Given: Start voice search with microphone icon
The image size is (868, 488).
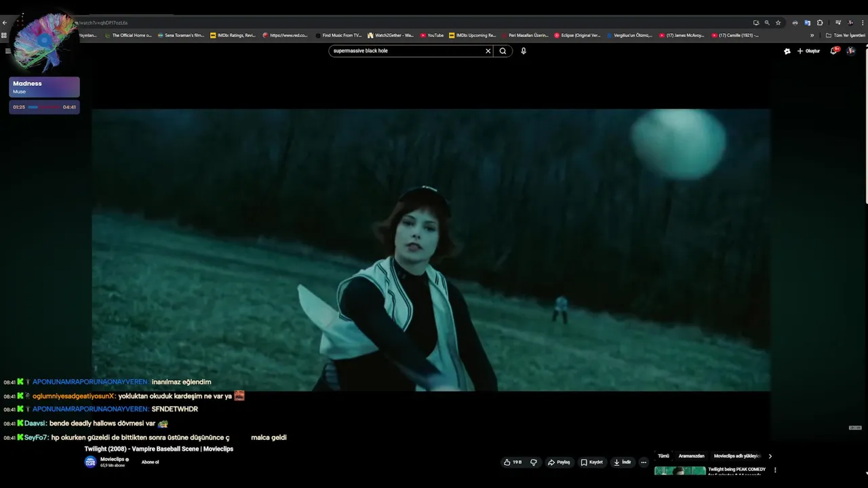Looking at the screenshot, I should 524,51.
